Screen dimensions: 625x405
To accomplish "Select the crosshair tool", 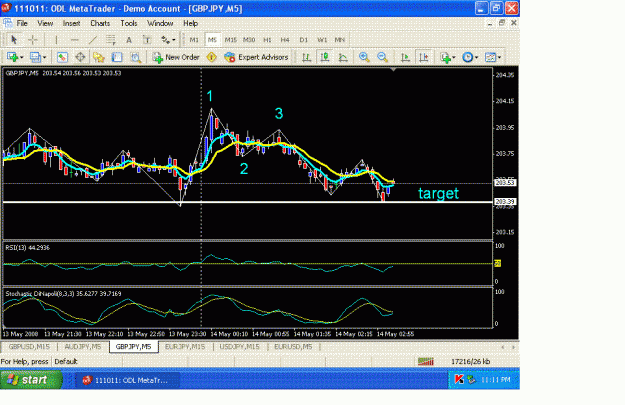I will [33, 39].
